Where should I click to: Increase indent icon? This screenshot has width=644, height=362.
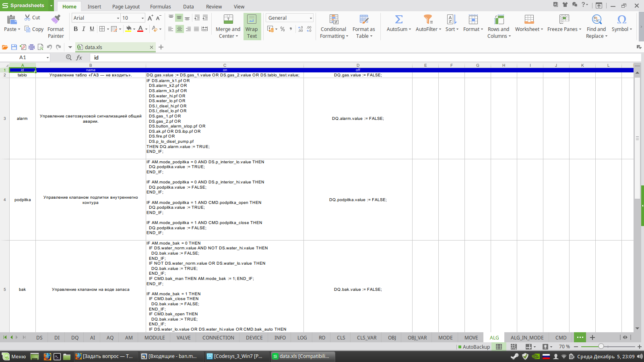coord(205,18)
